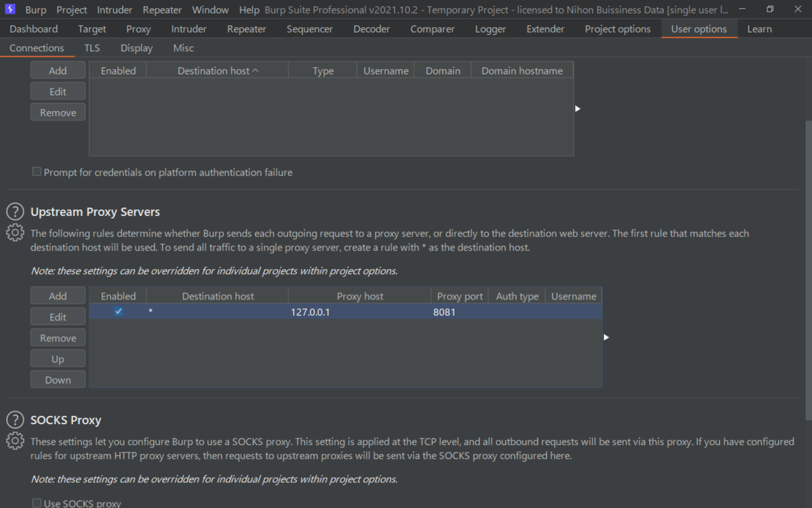Screen dimensions: 812x508
Task: Click Destination host header in proxy table
Action: point(218,296)
